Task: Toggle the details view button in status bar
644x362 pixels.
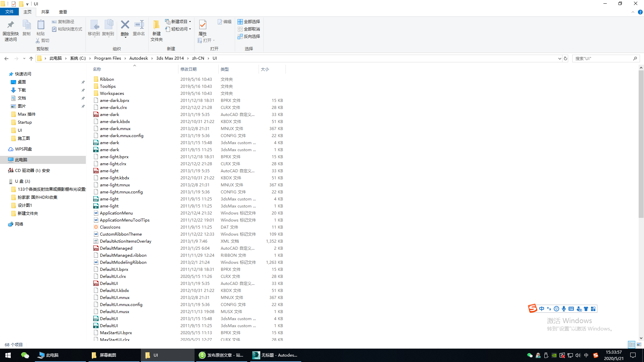Action: tap(632, 345)
